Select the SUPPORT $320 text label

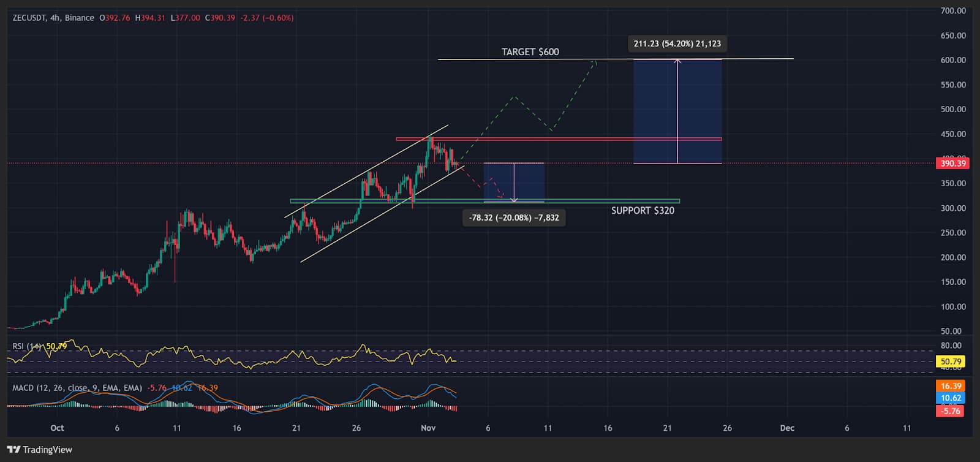coord(643,211)
